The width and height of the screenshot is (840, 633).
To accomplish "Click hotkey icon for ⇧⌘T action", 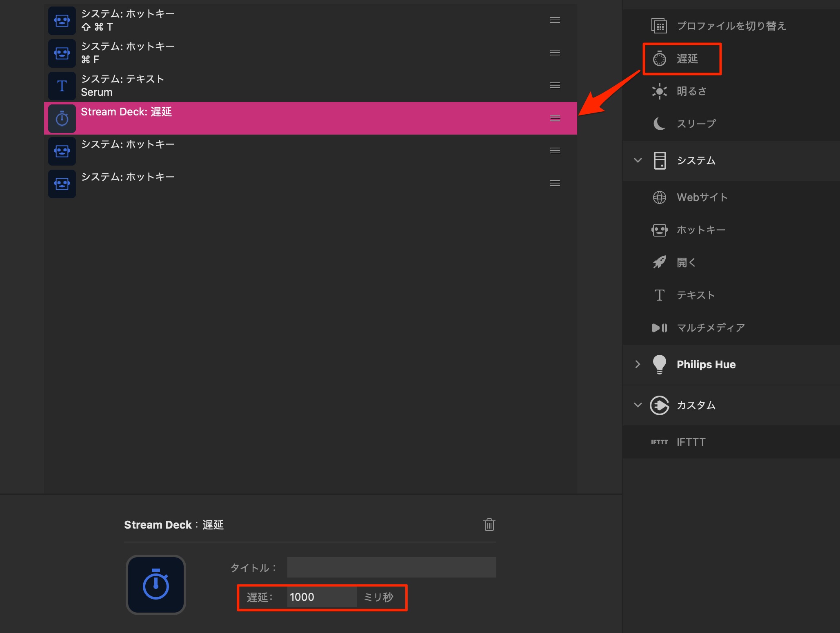I will coord(62,20).
